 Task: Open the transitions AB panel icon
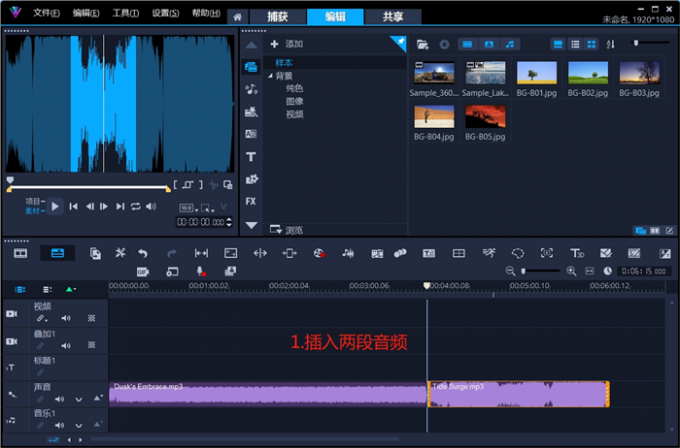tap(251, 134)
